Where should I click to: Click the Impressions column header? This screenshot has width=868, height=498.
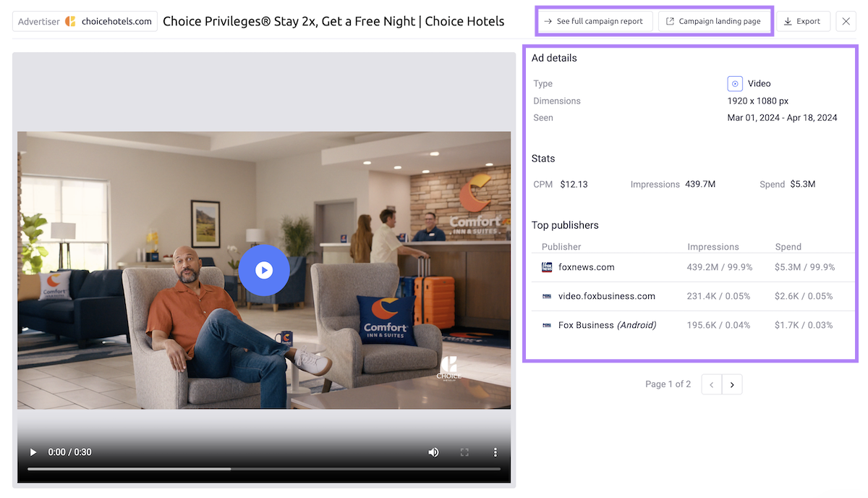[x=712, y=247]
